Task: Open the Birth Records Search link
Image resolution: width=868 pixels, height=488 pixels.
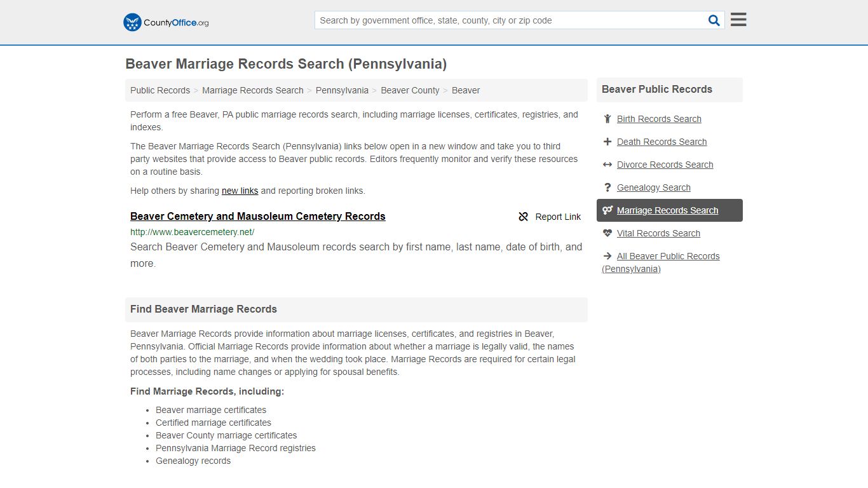Action: [659, 119]
